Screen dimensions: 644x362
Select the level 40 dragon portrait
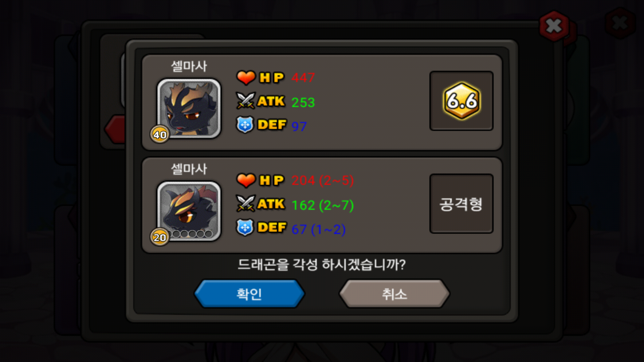pos(189,108)
